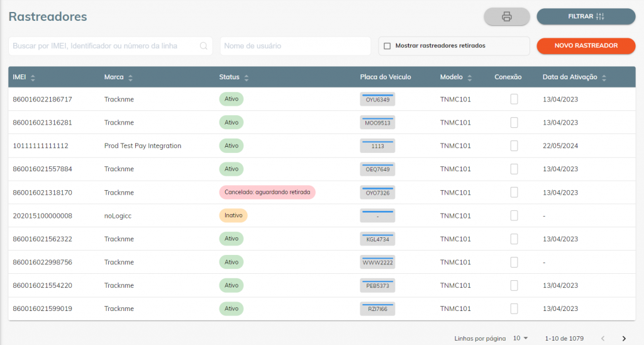644x345 pixels.
Task: Click the search magnifier icon
Action: [x=204, y=46]
